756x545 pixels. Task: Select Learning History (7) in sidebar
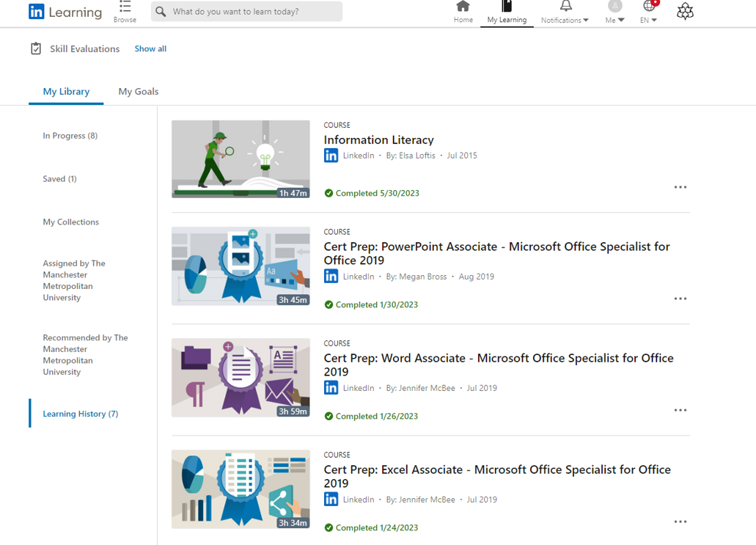click(81, 414)
